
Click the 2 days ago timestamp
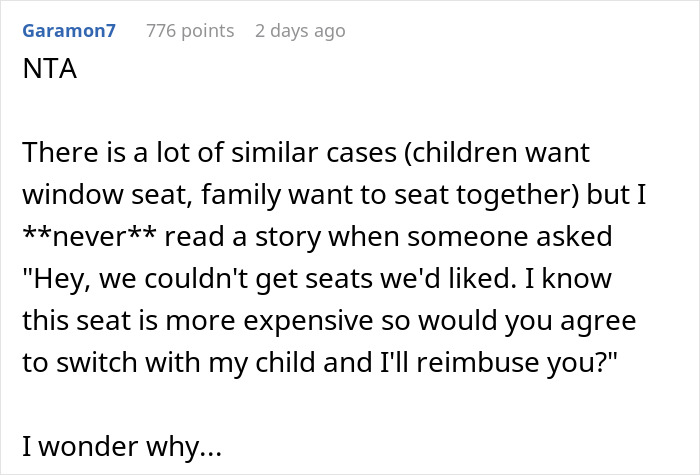click(x=300, y=31)
